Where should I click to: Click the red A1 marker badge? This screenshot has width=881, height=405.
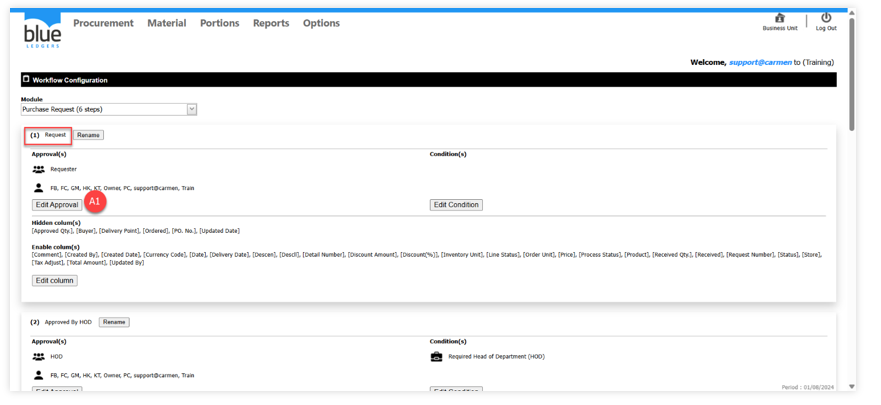point(95,202)
